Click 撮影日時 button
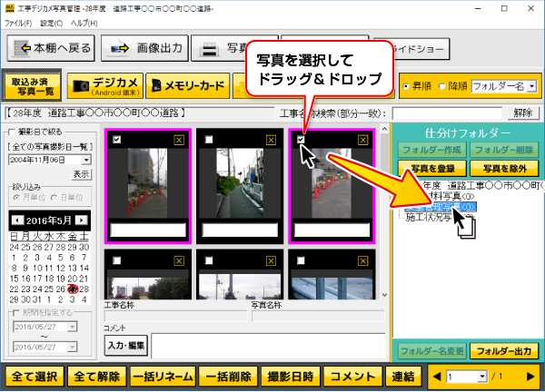 pos(291,377)
